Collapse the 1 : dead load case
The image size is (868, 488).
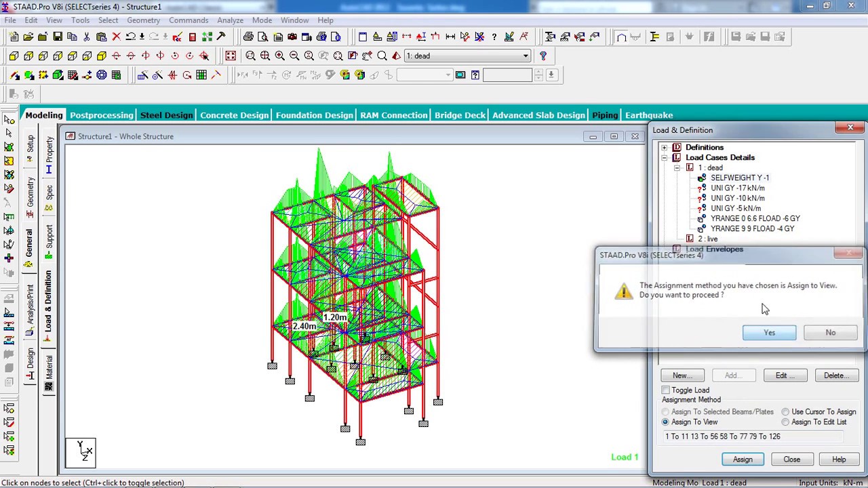point(677,167)
